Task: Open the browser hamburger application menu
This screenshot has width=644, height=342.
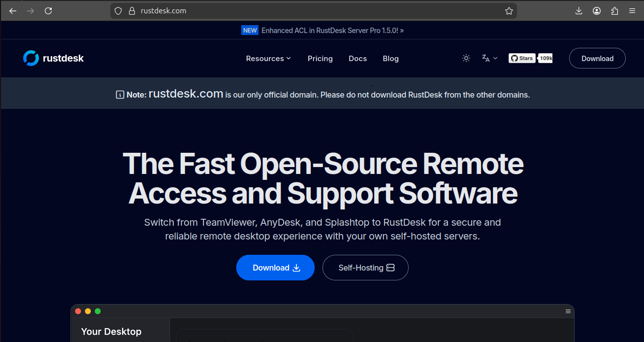Action: coord(632,11)
